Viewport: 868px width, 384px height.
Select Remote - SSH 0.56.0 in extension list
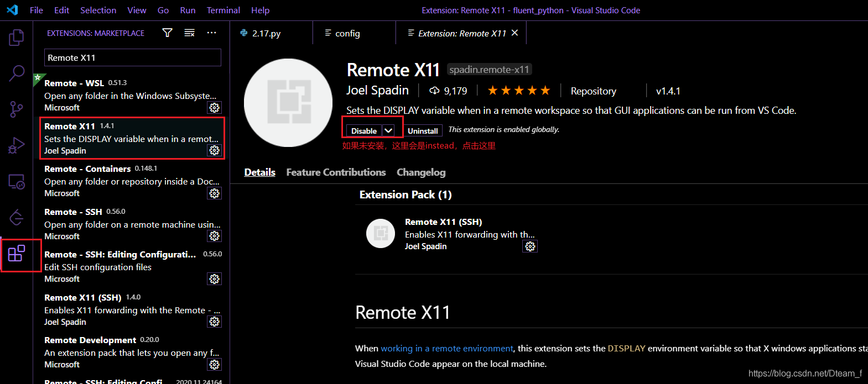point(131,224)
